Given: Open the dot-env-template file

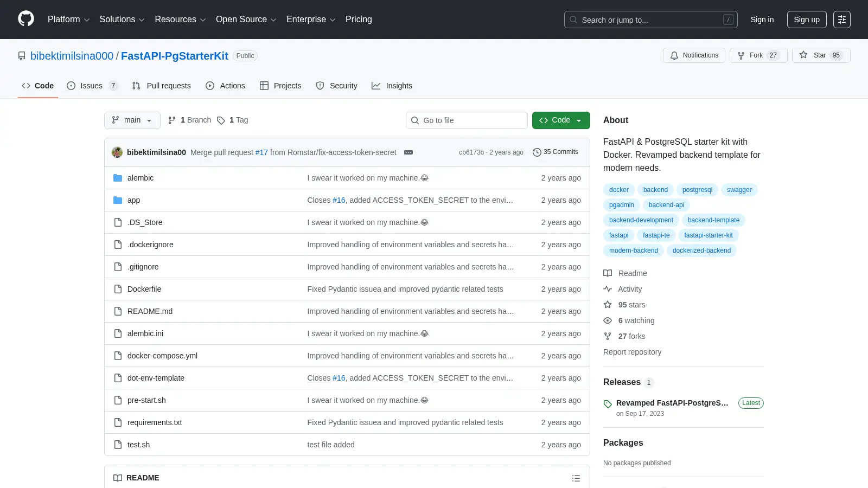Looking at the screenshot, I should (156, 378).
